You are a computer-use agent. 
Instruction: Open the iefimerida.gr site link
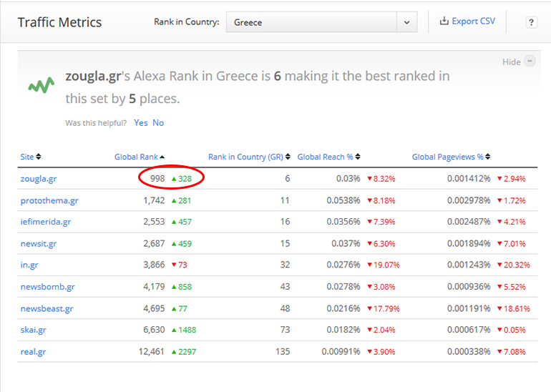46,222
